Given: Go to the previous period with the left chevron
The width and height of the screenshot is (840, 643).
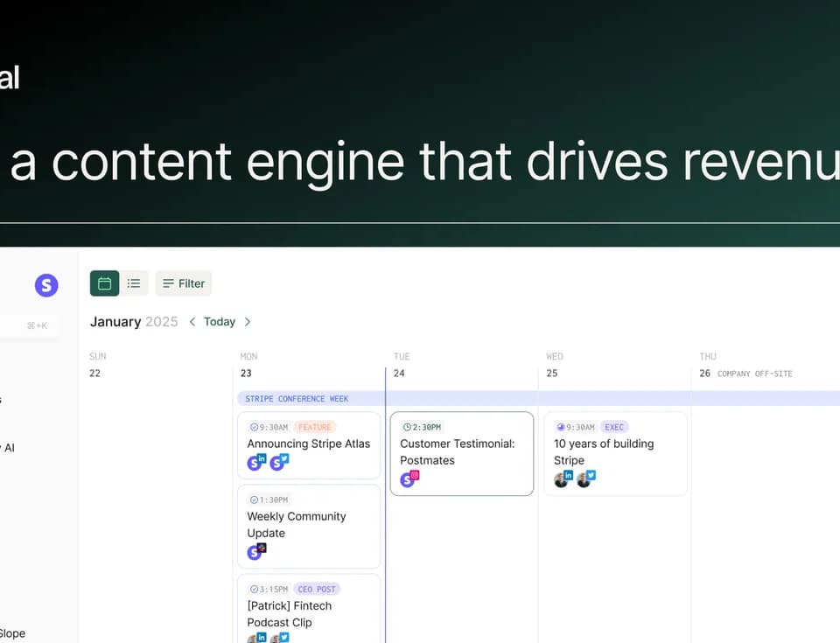Looking at the screenshot, I should [192, 322].
